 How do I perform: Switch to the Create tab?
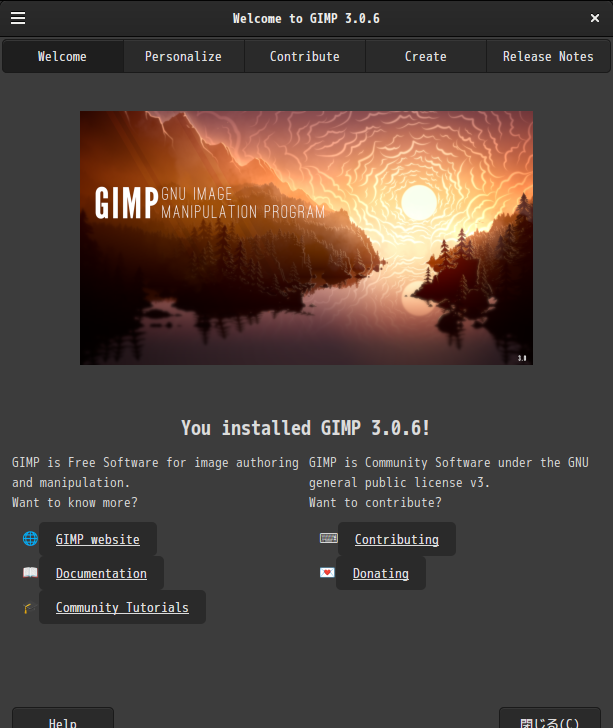point(426,56)
